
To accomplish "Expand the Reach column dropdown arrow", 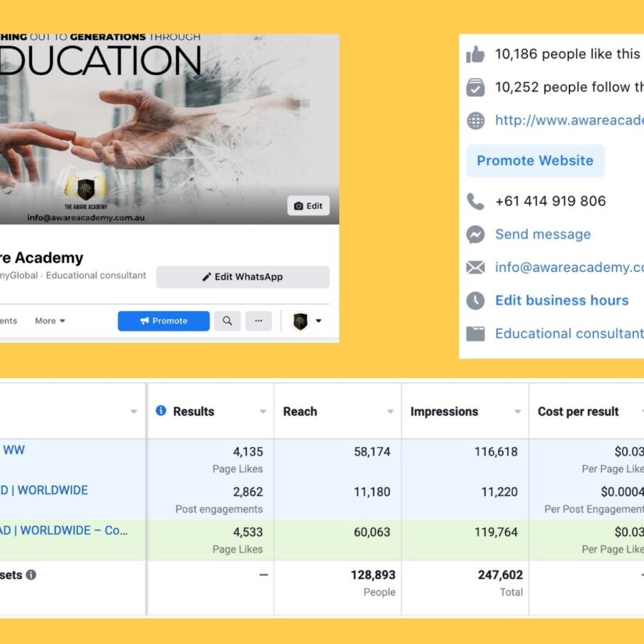I will pos(390,412).
